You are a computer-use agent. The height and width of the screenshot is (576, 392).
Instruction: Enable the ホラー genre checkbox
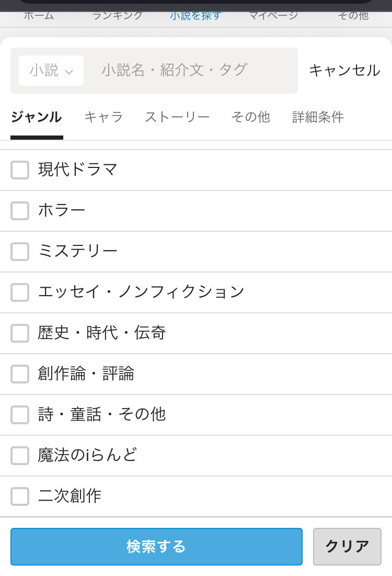20,211
